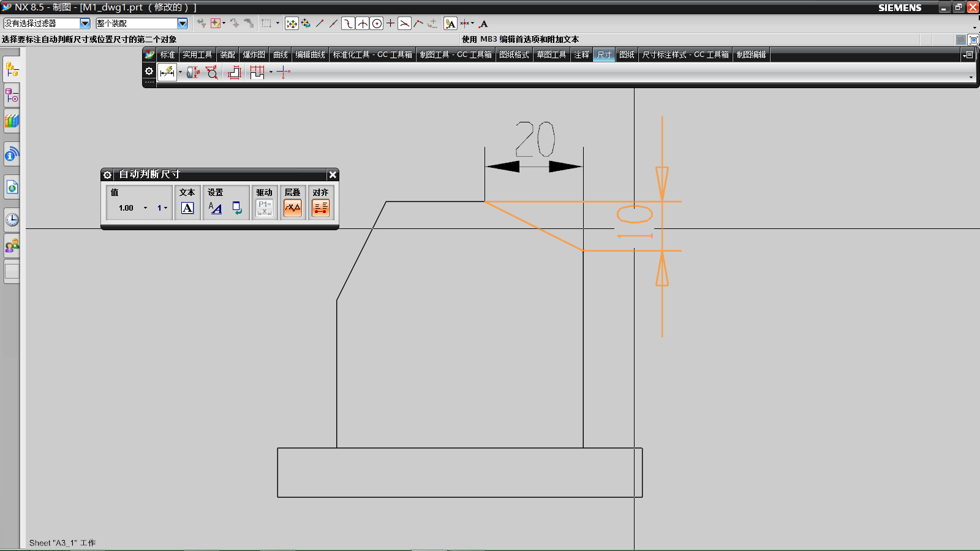This screenshot has height=551, width=980.
Task: Toggle the 驱动 driving dimension button
Action: [x=264, y=208]
